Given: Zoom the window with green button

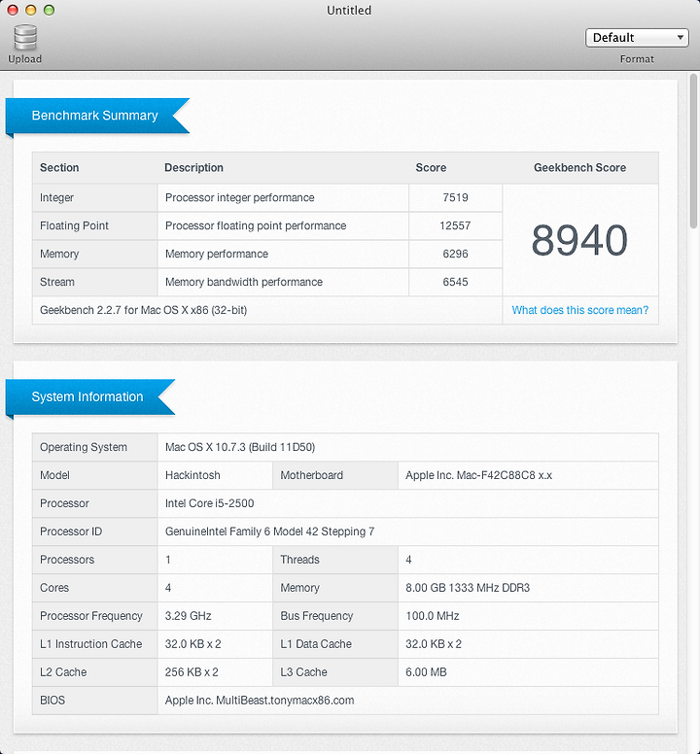Looking at the screenshot, I should pos(49,10).
